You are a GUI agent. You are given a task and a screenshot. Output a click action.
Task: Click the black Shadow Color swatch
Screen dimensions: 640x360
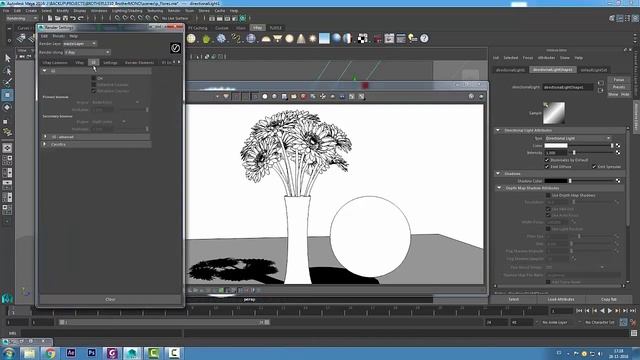(556, 181)
